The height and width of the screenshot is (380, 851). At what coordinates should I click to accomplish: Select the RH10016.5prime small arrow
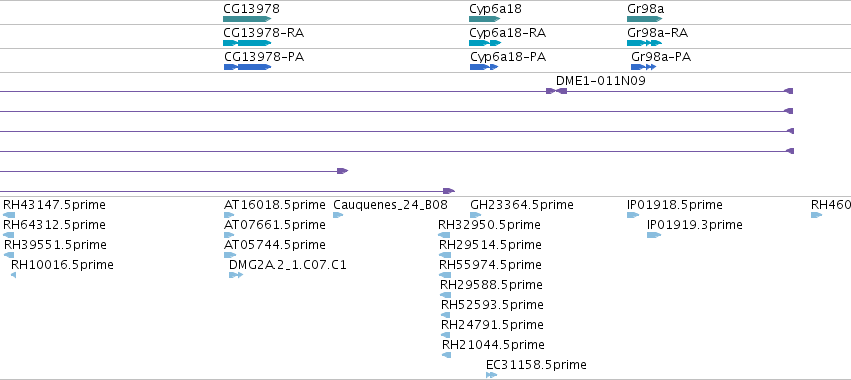[x=14, y=275]
